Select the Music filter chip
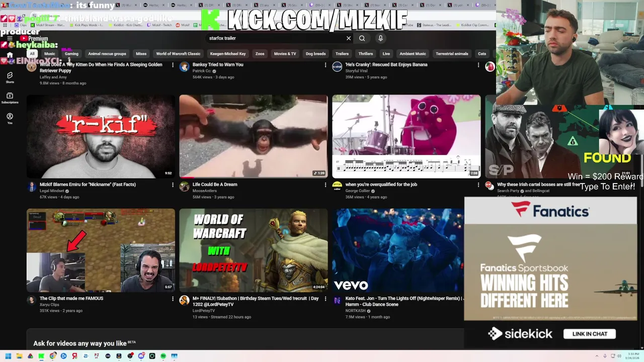 (x=49, y=54)
